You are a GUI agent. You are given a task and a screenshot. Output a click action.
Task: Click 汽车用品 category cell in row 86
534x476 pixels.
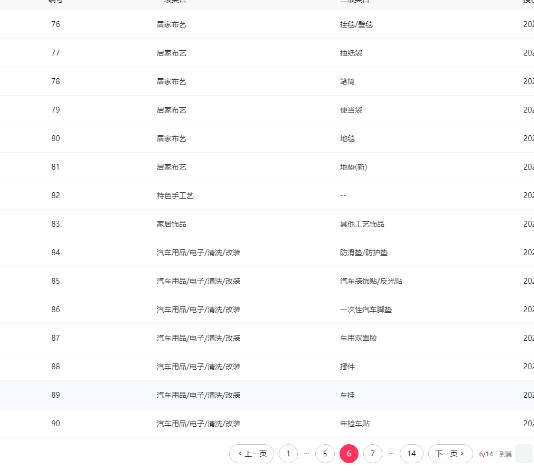(198, 310)
